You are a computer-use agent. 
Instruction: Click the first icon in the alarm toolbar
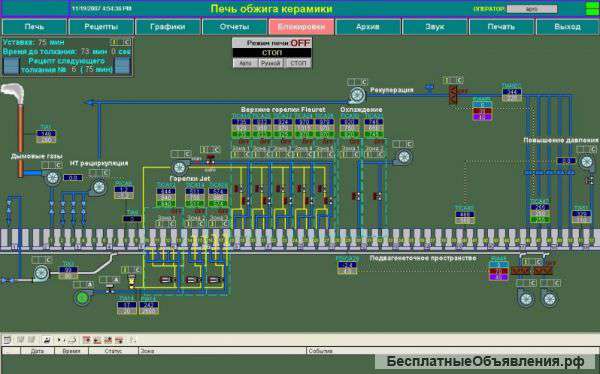point(7,340)
